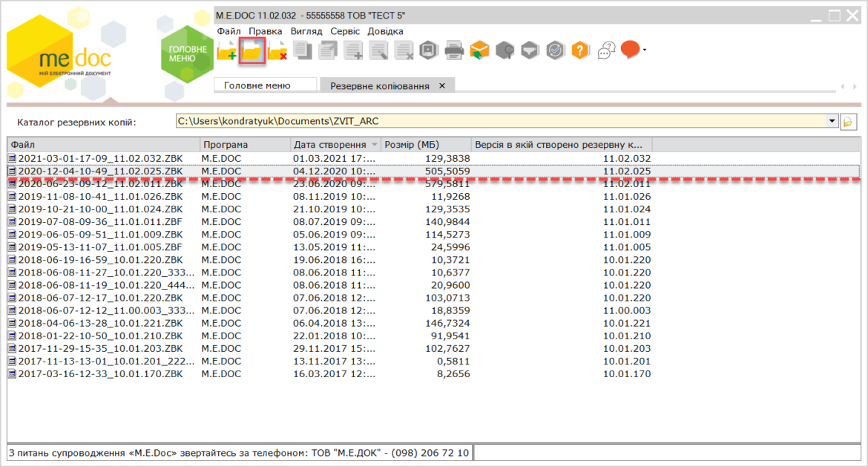Click the greyed delete row icon with X
This screenshot has width=868, height=467.
point(404,51)
